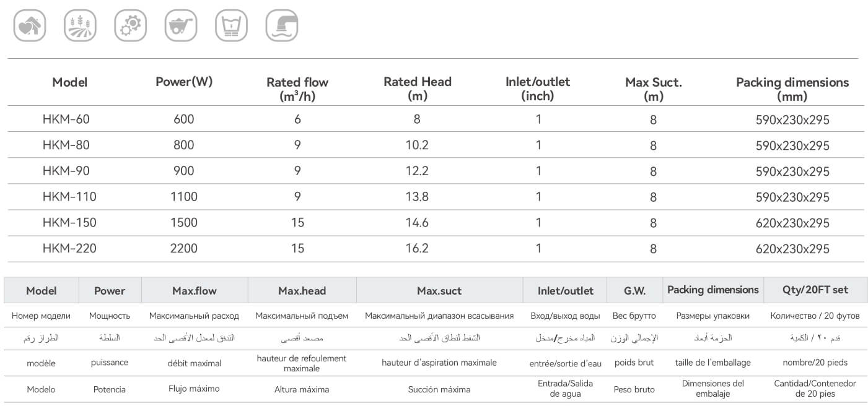The width and height of the screenshot is (868, 414).
Task: Select the Rated flow column header
Action: 297,88
